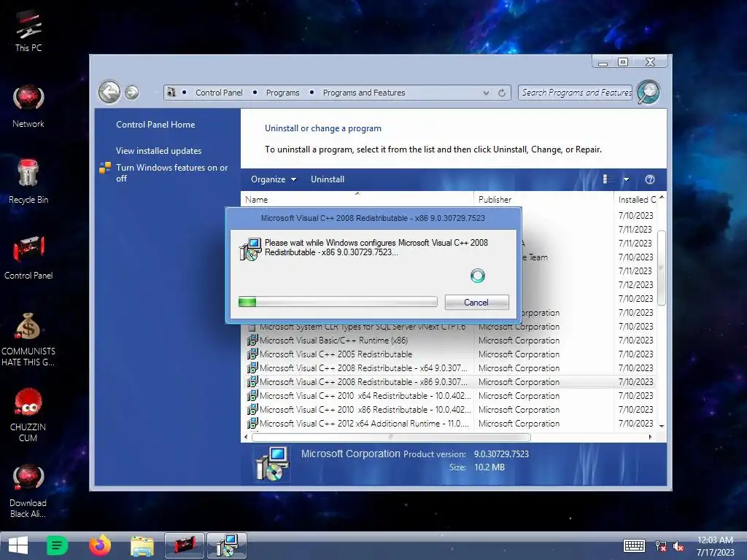Click the Uninstall toolbar command
The image size is (747, 560).
(328, 179)
